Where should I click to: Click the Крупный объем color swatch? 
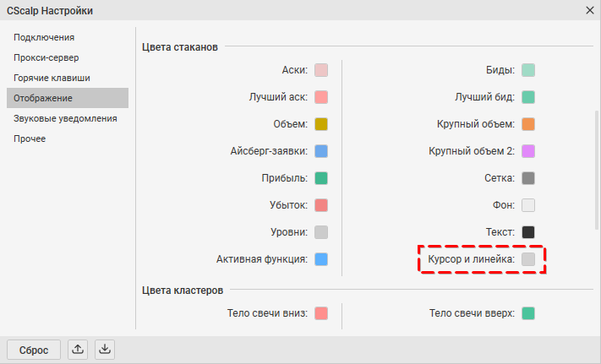pos(528,124)
